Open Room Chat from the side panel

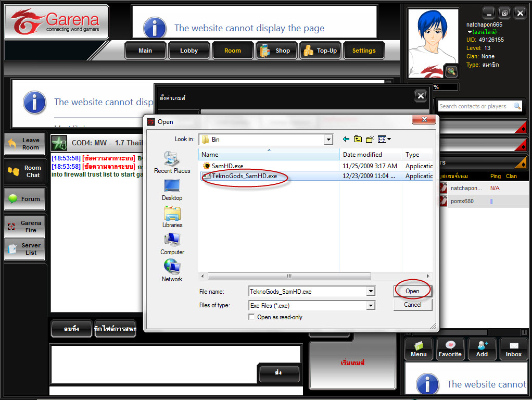click(25, 171)
